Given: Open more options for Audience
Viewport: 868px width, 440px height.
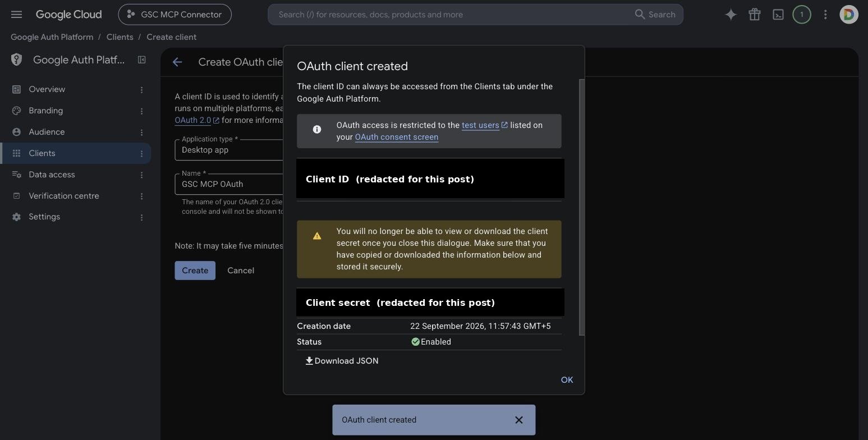Looking at the screenshot, I should coord(141,132).
